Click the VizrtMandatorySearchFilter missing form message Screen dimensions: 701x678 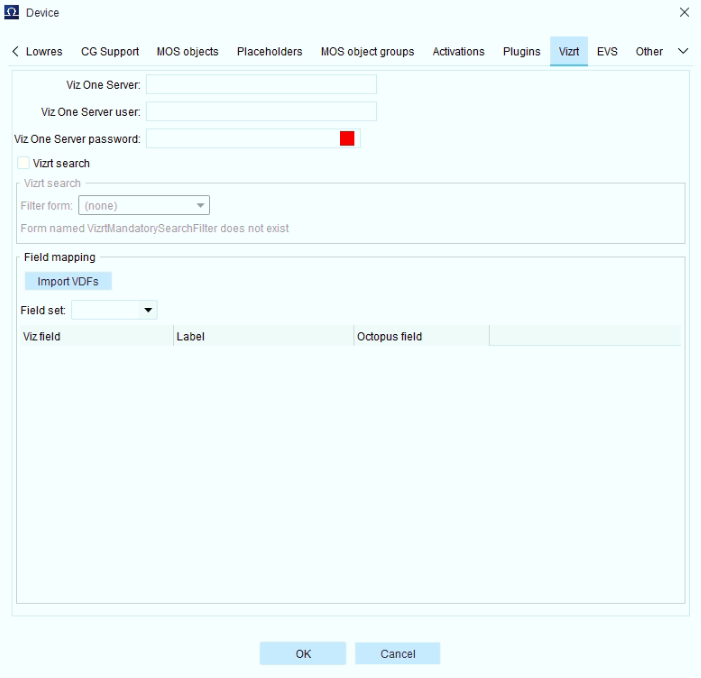(x=155, y=228)
